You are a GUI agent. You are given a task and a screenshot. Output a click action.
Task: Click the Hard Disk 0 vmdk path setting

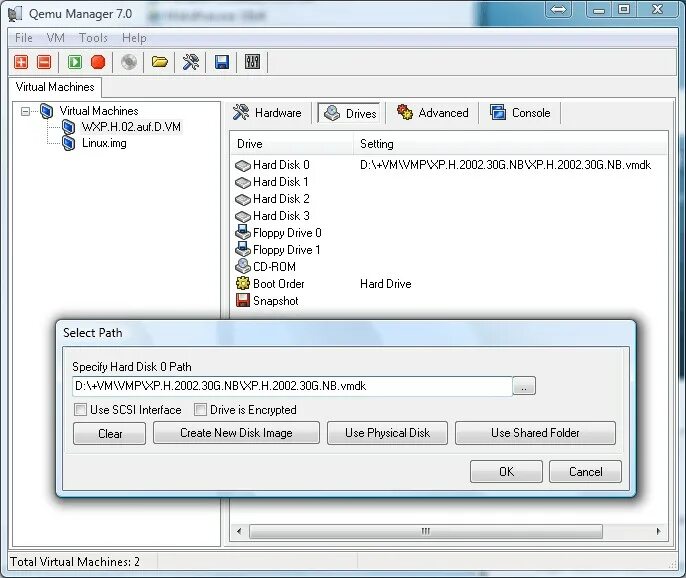505,165
